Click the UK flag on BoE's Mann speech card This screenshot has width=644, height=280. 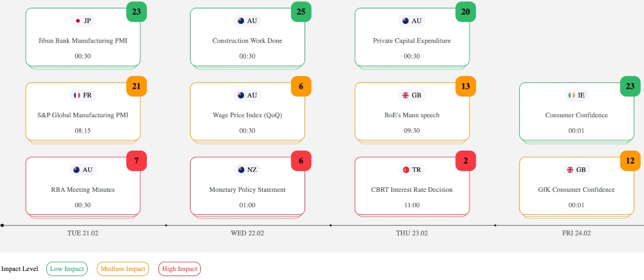(x=406, y=95)
